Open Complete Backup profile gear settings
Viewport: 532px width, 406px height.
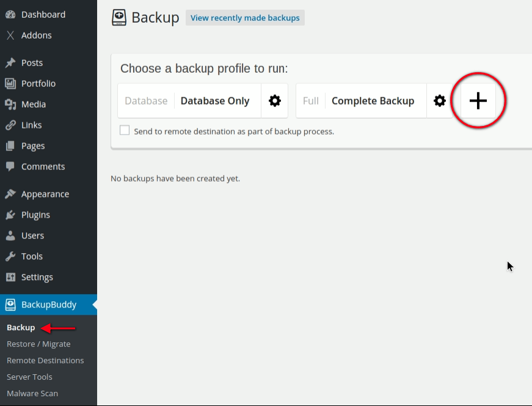point(440,101)
